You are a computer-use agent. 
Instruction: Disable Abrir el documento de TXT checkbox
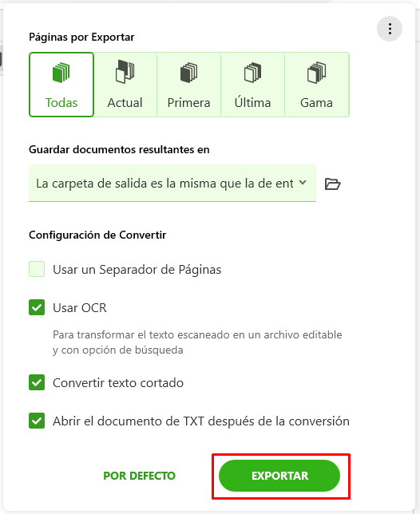pyautogui.click(x=37, y=421)
